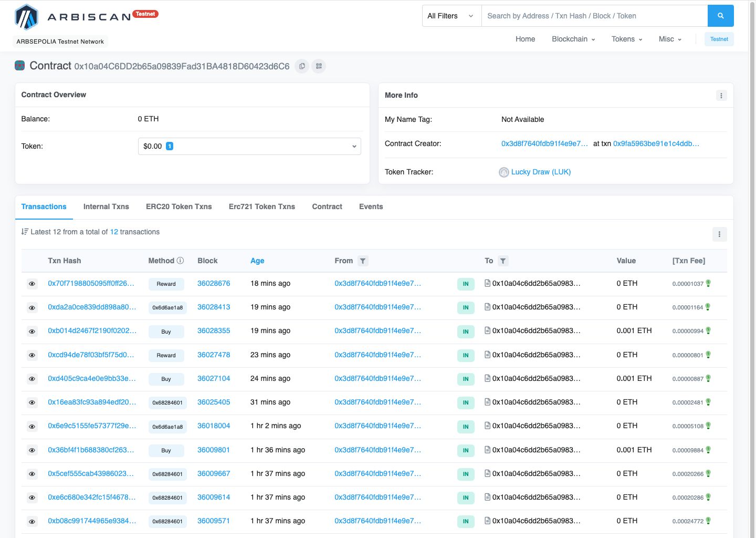Open From address in block 36009571 row
The height and width of the screenshot is (538, 756).
(377, 521)
